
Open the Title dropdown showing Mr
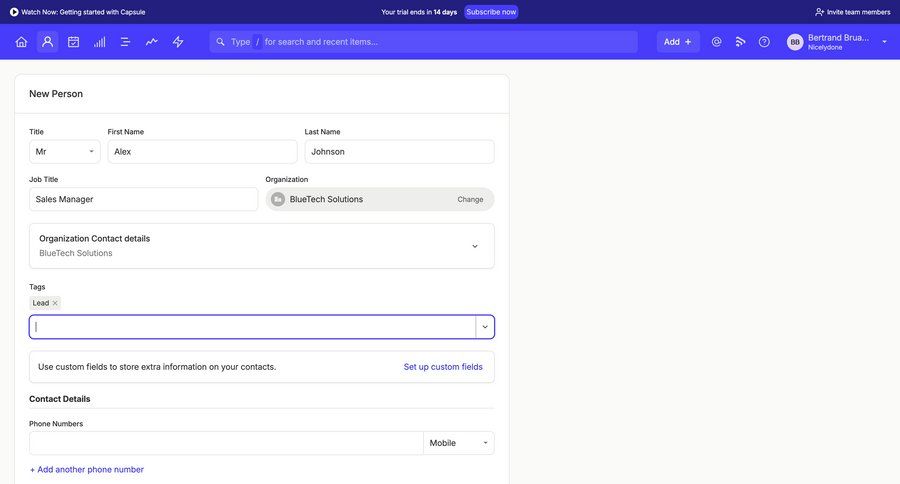click(x=65, y=152)
